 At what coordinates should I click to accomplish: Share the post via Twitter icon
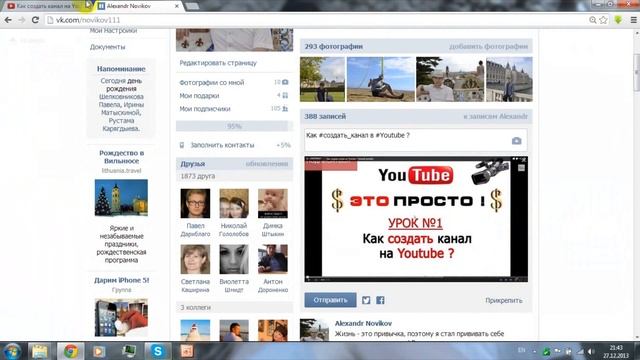pyautogui.click(x=366, y=300)
